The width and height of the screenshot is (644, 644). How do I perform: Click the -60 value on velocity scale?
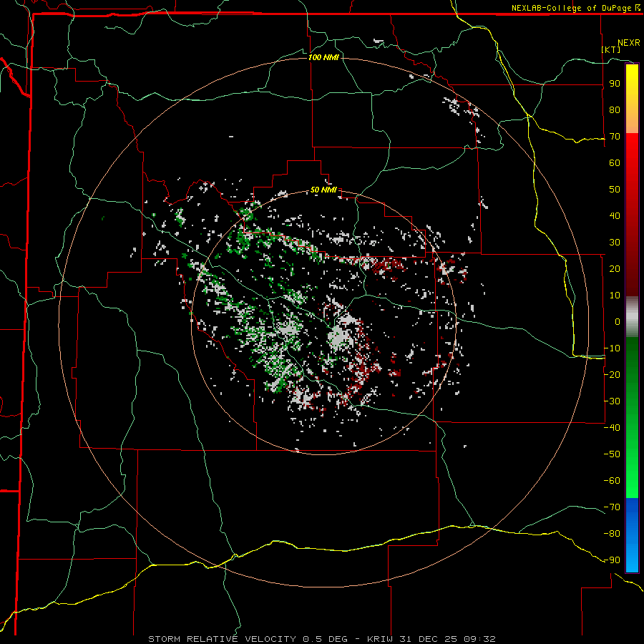[x=612, y=481]
